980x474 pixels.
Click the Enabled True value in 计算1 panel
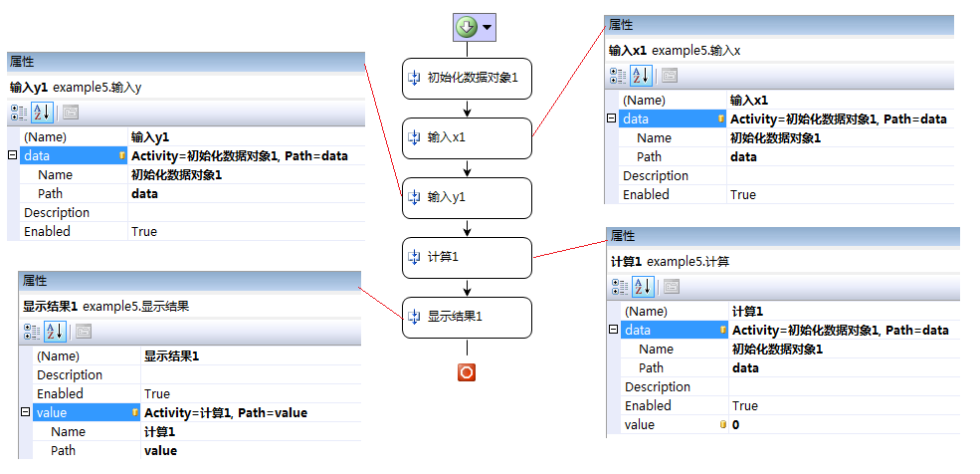[845, 406]
